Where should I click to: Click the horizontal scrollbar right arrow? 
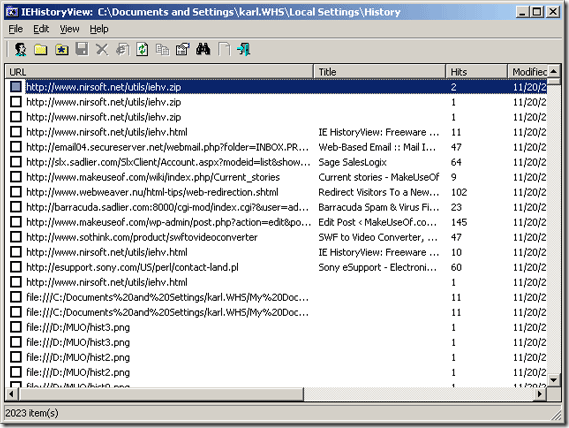tap(540, 394)
